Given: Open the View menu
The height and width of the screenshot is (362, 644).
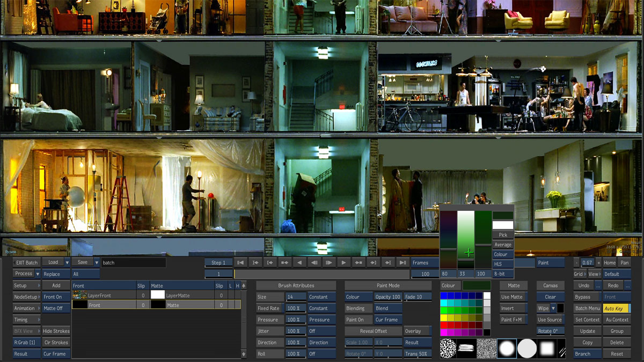Looking at the screenshot, I should click(x=595, y=274).
